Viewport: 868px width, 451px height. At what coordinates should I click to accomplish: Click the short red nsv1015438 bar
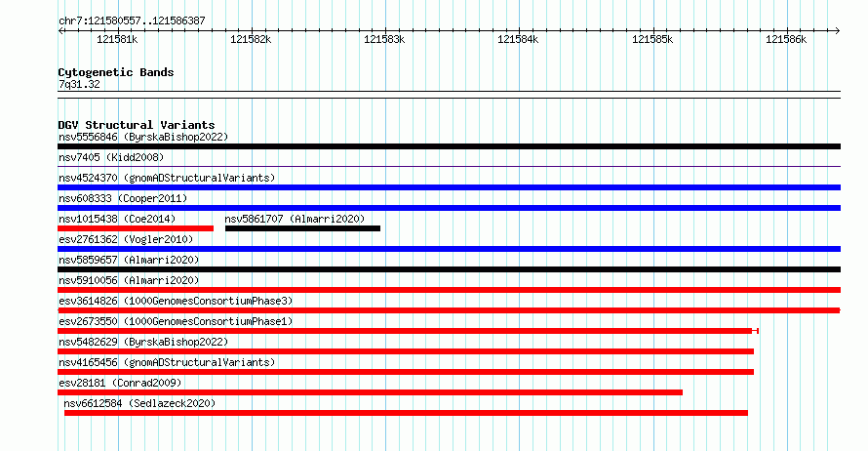coord(136,228)
